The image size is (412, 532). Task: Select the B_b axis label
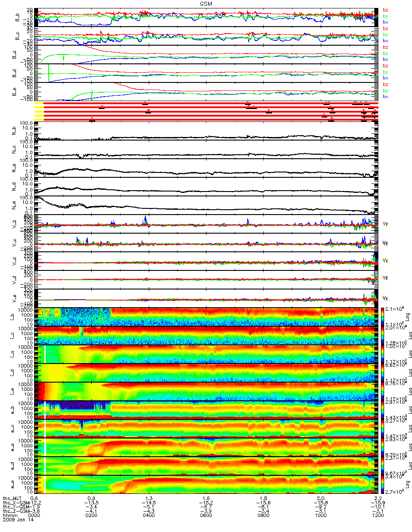18,17
